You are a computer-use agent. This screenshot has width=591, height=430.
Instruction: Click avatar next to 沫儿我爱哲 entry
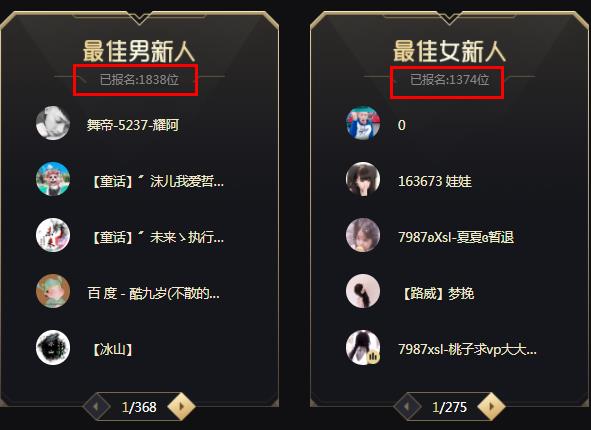53,179
